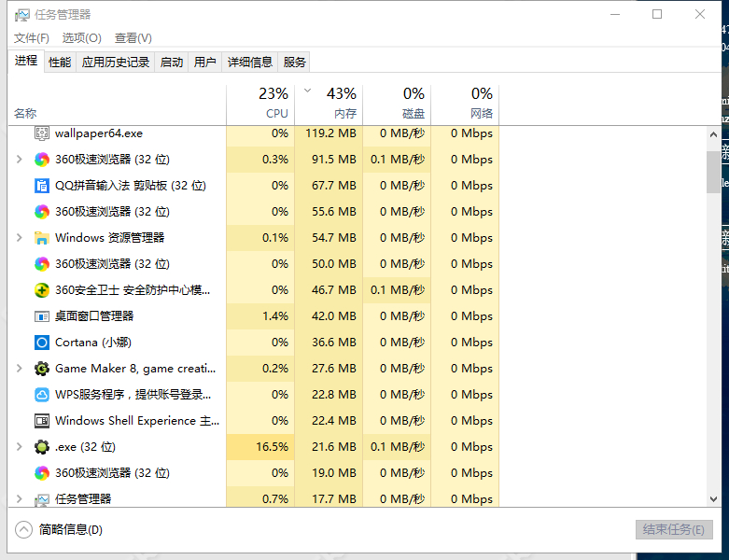Click the 结束任务(E) button
The width and height of the screenshot is (729, 560).
(674, 529)
